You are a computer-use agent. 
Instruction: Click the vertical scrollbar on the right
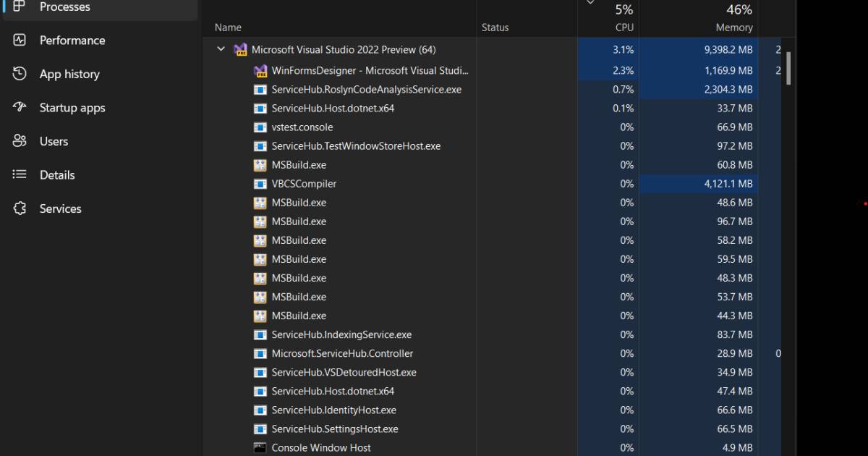pos(788,69)
